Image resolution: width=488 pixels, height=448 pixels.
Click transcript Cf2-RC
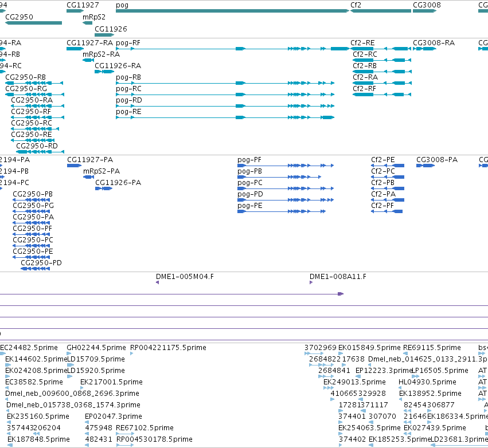pos(382,60)
